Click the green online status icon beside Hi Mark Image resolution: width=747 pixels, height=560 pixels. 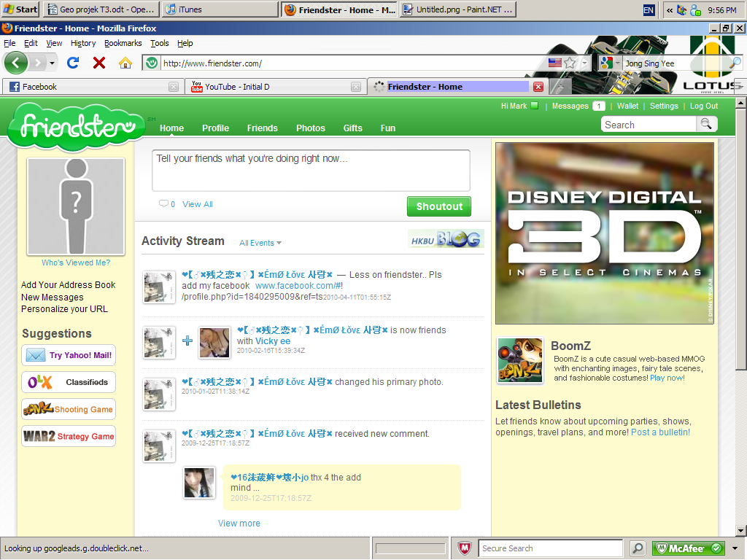[x=535, y=106]
